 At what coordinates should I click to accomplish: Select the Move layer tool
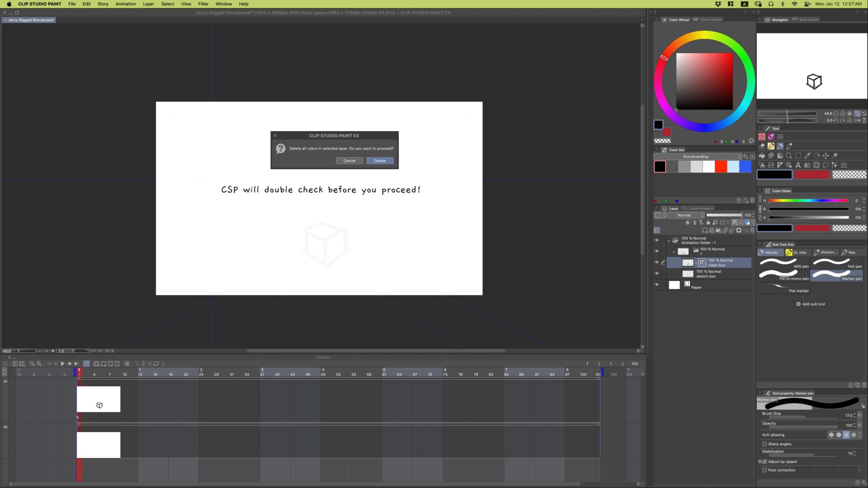click(x=826, y=155)
